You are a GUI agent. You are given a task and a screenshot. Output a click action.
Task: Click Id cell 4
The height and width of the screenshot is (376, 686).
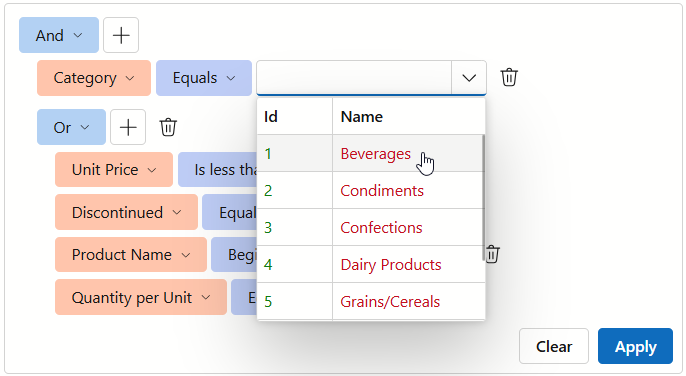point(294,264)
